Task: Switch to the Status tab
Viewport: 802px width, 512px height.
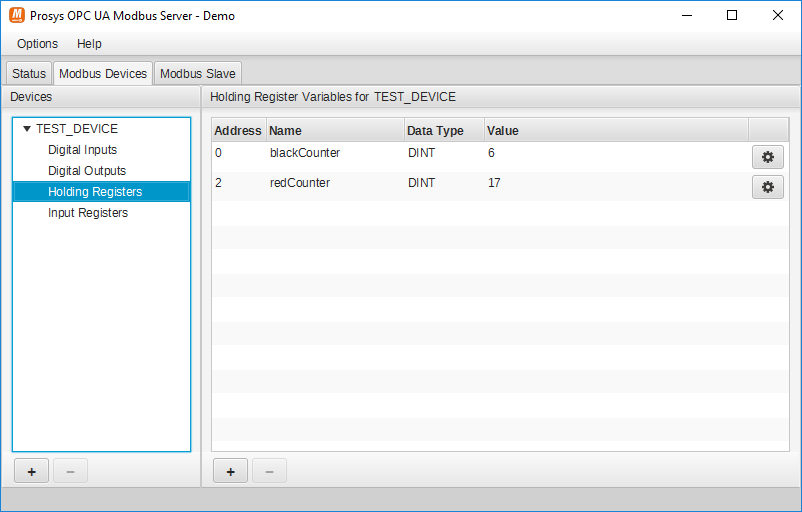Action: (x=29, y=73)
